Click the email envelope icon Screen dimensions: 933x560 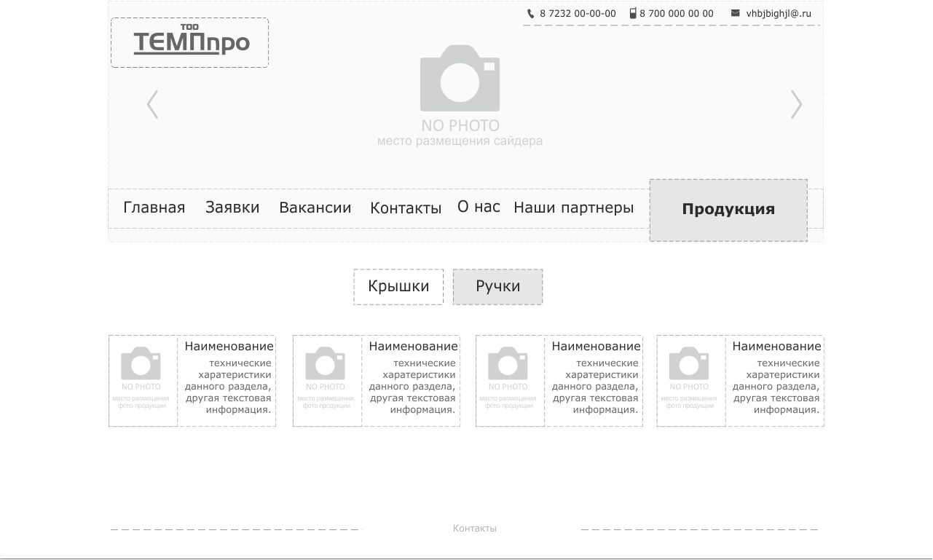[735, 13]
